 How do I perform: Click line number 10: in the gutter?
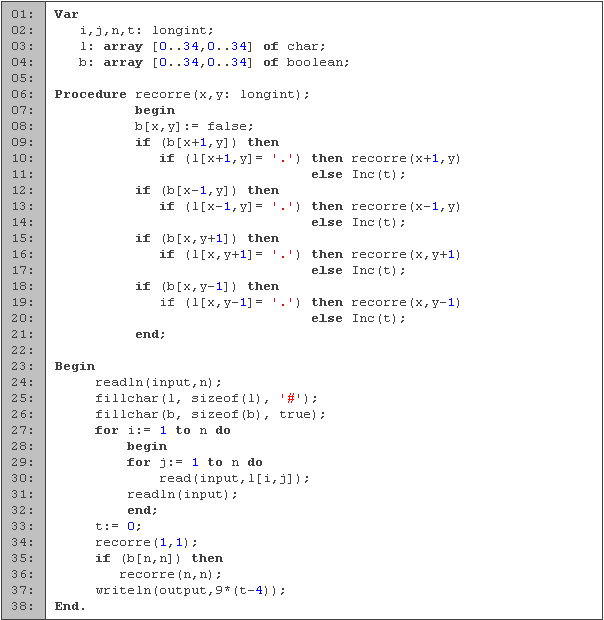[23, 158]
